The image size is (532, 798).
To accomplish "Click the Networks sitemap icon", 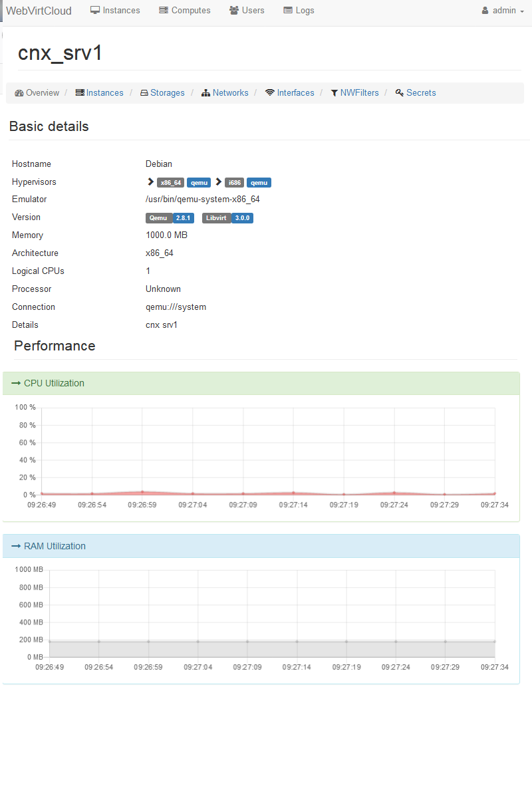I will tap(206, 93).
